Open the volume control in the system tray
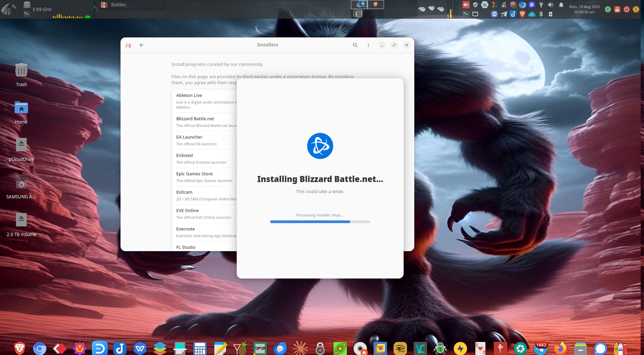The height and width of the screenshot is (355, 644). point(551,5)
